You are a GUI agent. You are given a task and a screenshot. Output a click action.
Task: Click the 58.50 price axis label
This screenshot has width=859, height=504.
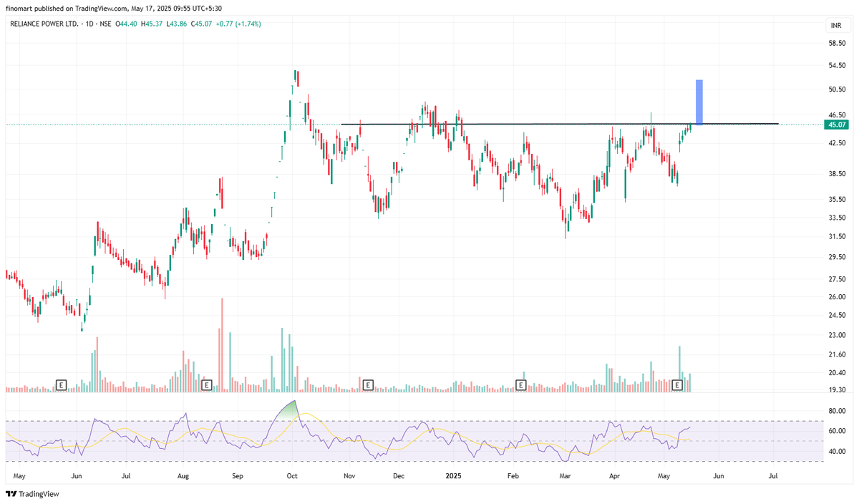point(836,44)
